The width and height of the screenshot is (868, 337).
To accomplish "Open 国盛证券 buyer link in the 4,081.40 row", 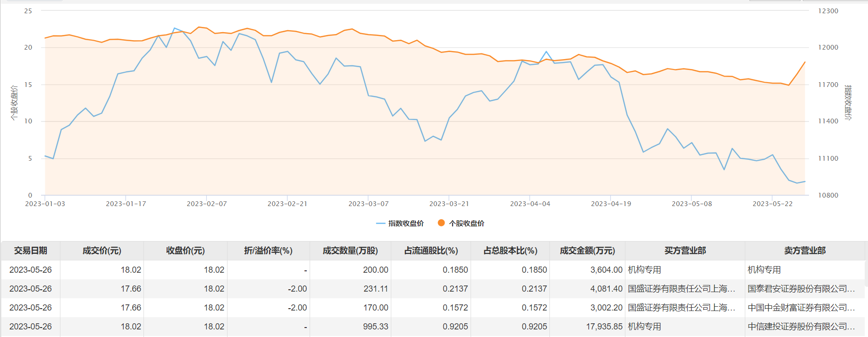I will pyautogui.click(x=681, y=289).
